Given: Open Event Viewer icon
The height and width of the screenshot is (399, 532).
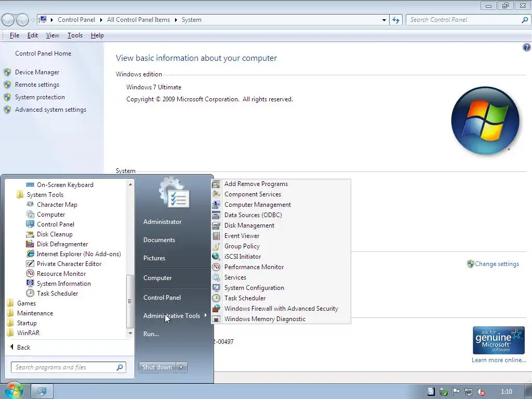Looking at the screenshot, I should (216, 236).
